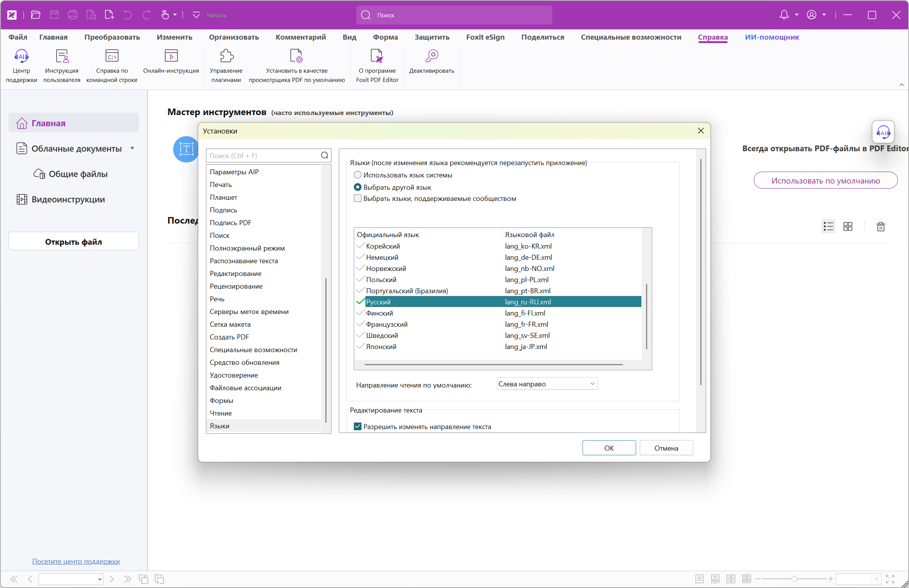Click the Посетите центр поддержки link

[76, 561]
